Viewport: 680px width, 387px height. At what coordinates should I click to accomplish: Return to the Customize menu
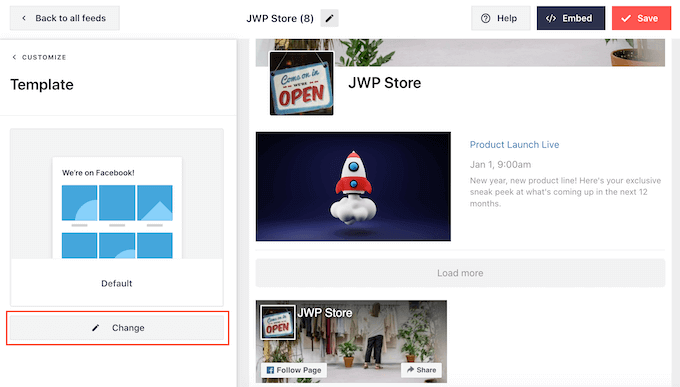point(39,57)
